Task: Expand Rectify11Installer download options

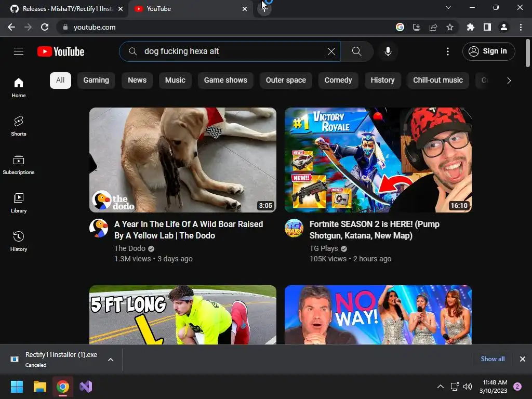Action: point(111,360)
